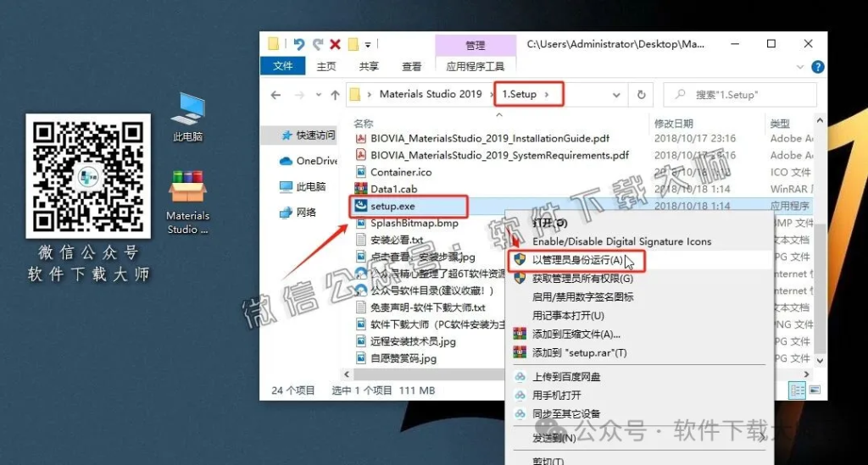The image size is (868, 465).
Task: Sort by the 修改日期 column header
Action: click(x=673, y=124)
